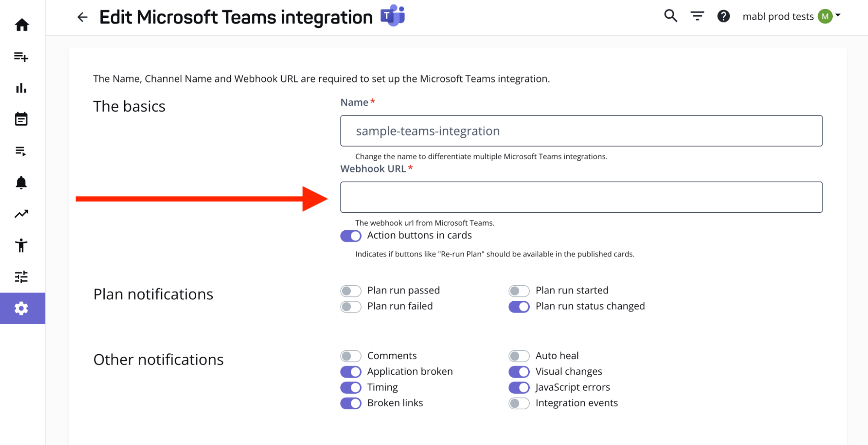Disable the Broken links notification
The height and width of the screenshot is (445, 868).
(350, 403)
